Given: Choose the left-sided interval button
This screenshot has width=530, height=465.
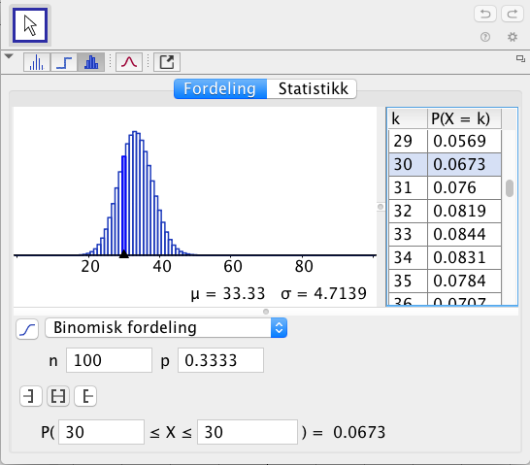Looking at the screenshot, I should click(x=31, y=396).
